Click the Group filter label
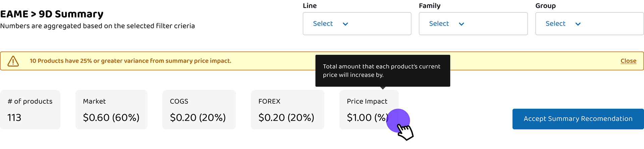Image resolution: width=644 pixels, height=149 pixels. point(545,6)
